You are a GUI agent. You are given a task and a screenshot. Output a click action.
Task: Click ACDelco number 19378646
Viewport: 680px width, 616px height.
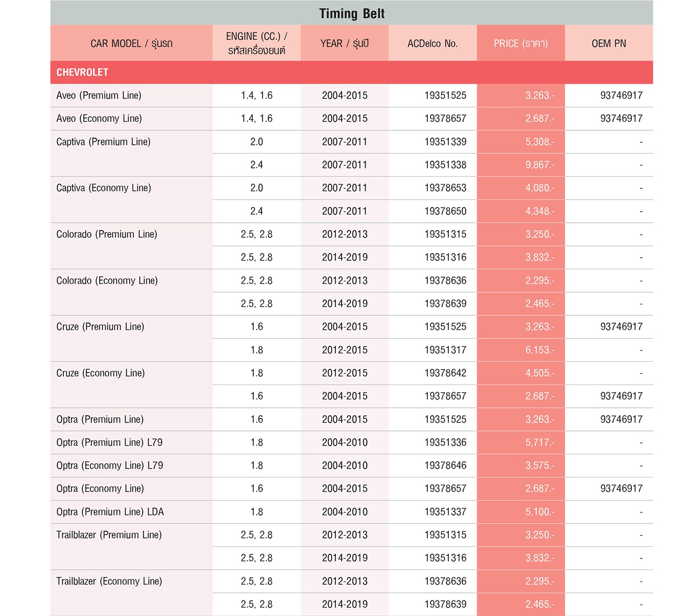[445, 465]
